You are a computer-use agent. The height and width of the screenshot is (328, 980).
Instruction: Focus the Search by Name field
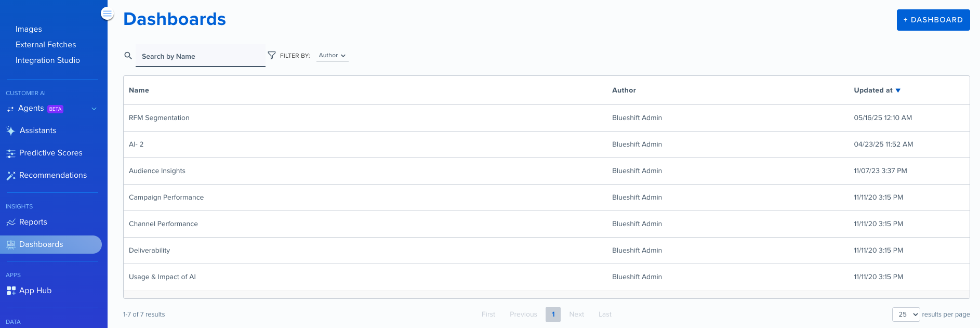pyautogui.click(x=201, y=56)
